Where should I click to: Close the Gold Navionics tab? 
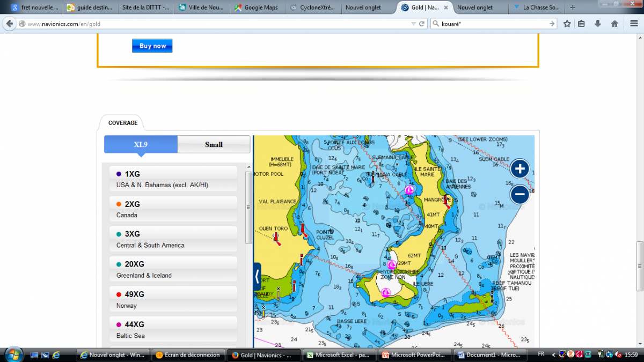click(446, 8)
